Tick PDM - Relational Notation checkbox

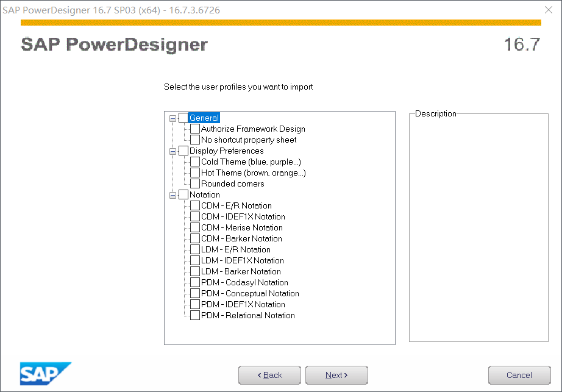pos(195,315)
